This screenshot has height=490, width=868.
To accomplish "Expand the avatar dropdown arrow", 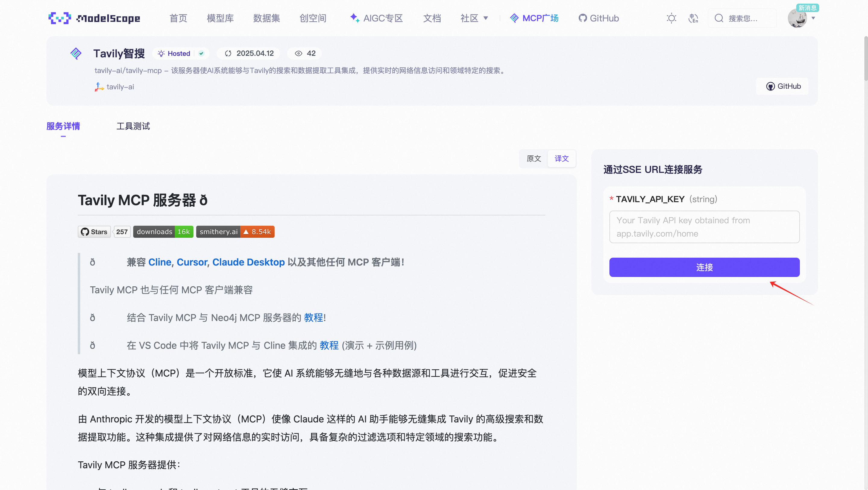I will coord(813,18).
